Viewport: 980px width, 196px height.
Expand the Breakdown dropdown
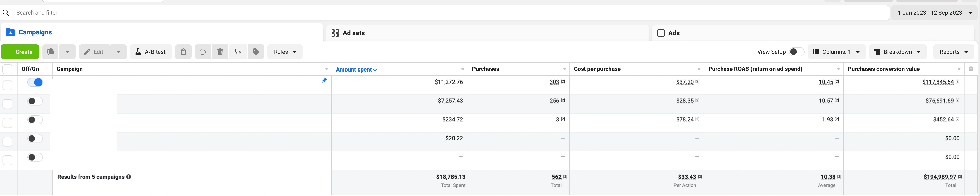tap(897, 52)
